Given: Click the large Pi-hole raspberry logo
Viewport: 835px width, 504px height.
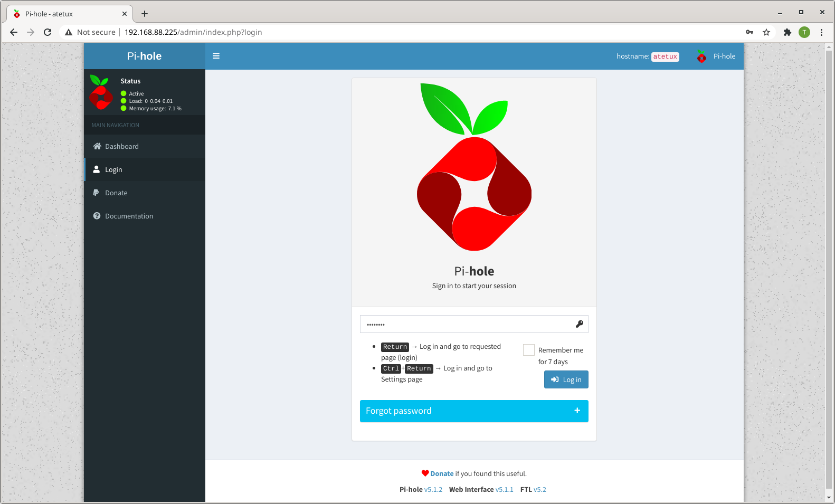Looking at the screenshot, I should point(474,167).
